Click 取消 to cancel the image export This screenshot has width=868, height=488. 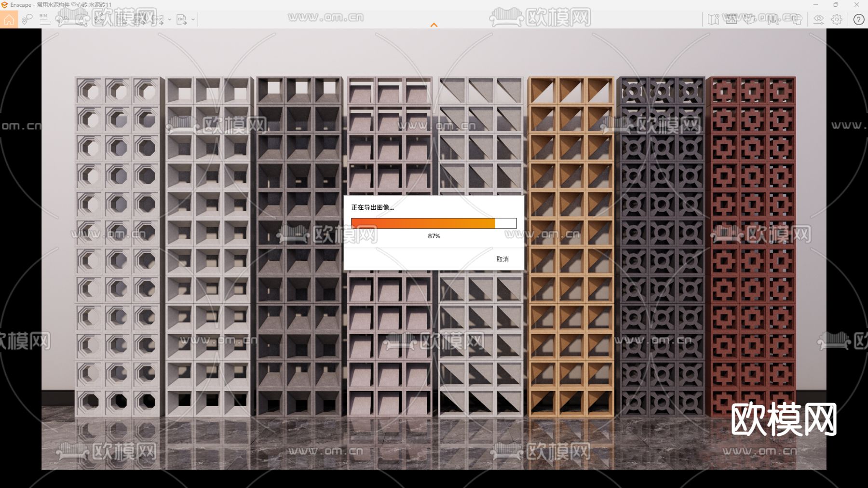coord(502,259)
